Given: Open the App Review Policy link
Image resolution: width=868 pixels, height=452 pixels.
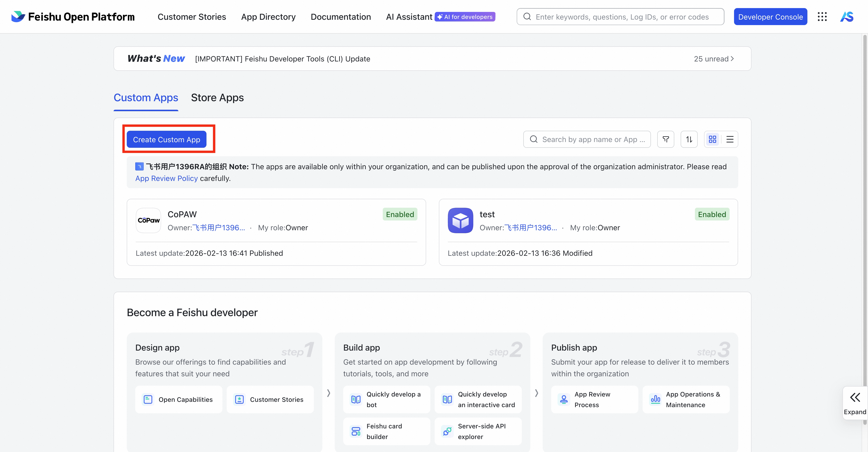Looking at the screenshot, I should pos(166,178).
